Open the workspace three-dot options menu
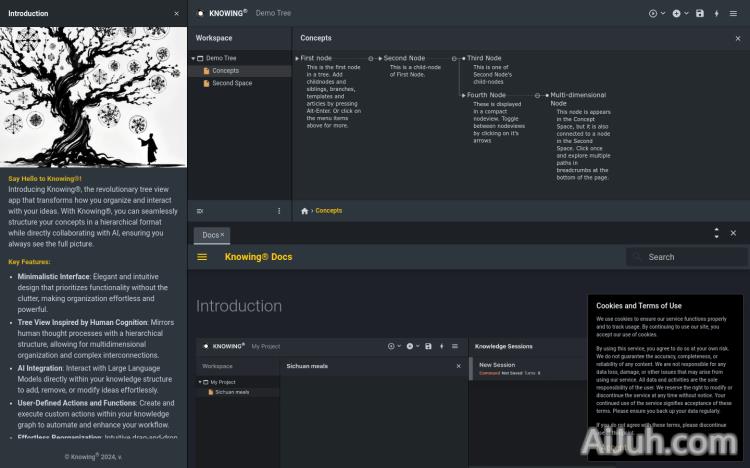750x468 pixels. [279, 211]
